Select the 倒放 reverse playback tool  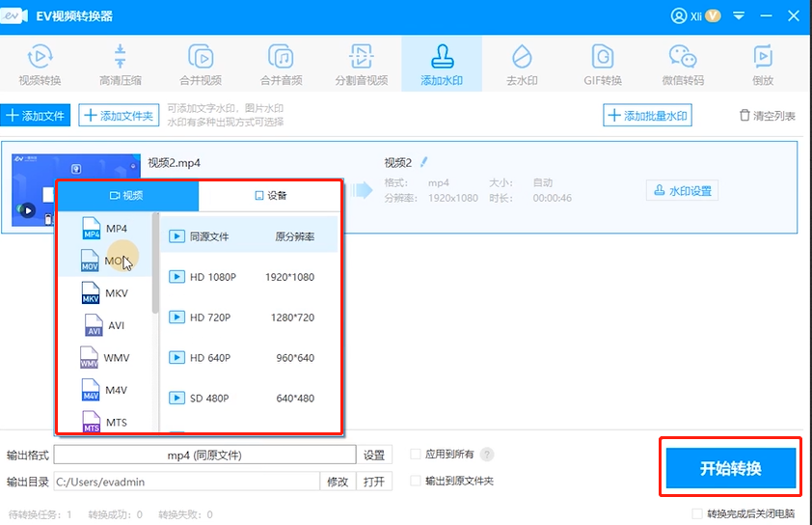[763, 64]
